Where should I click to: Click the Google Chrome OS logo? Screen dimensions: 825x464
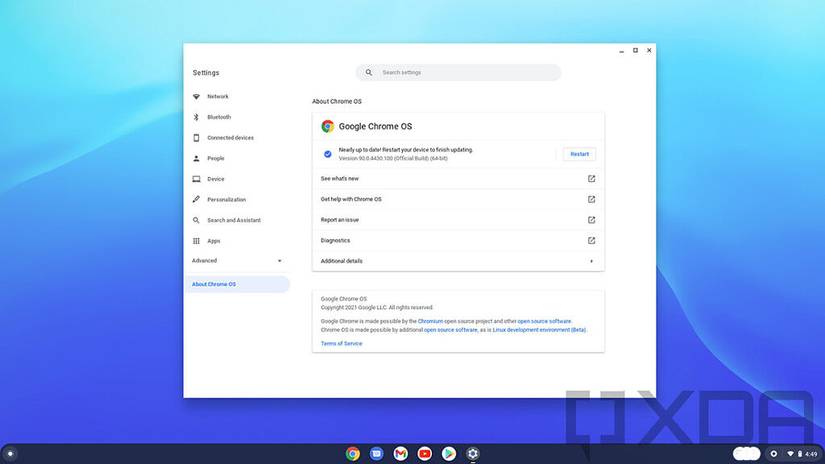point(328,126)
